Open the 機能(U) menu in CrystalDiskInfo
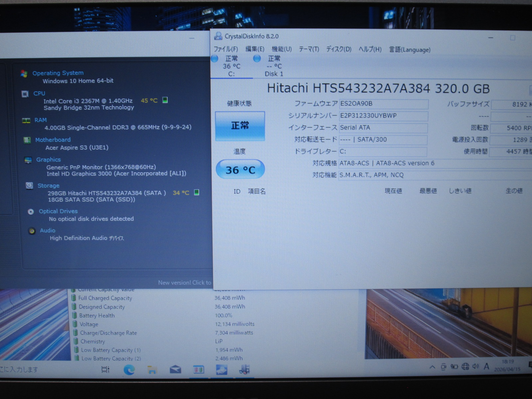Screen dimensions: 532x399 point(282,49)
